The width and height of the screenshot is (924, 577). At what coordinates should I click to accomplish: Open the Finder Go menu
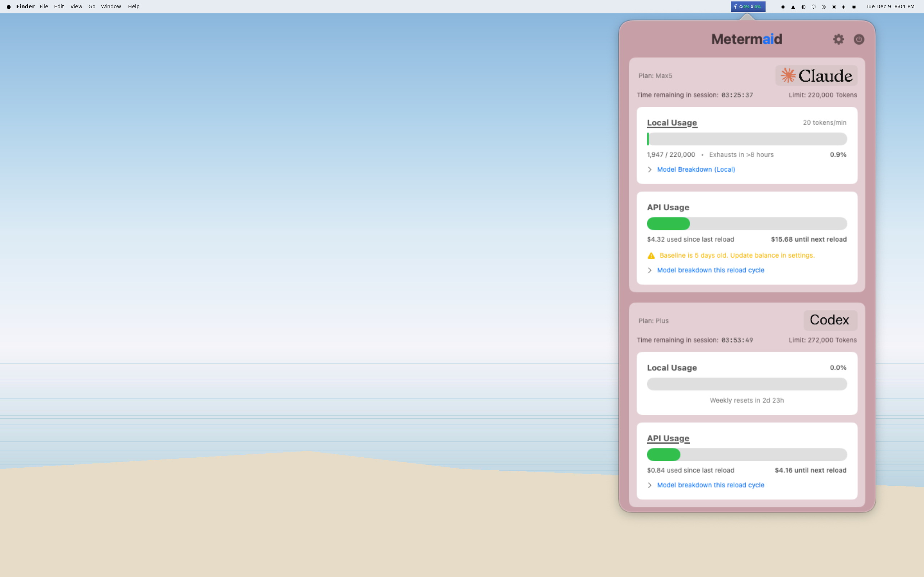click(x=91, y=6)
